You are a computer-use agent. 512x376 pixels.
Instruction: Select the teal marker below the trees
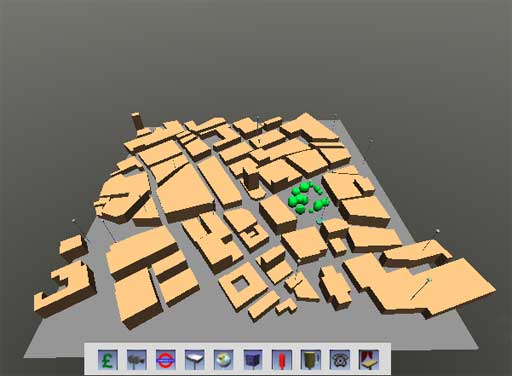point(320,220)
